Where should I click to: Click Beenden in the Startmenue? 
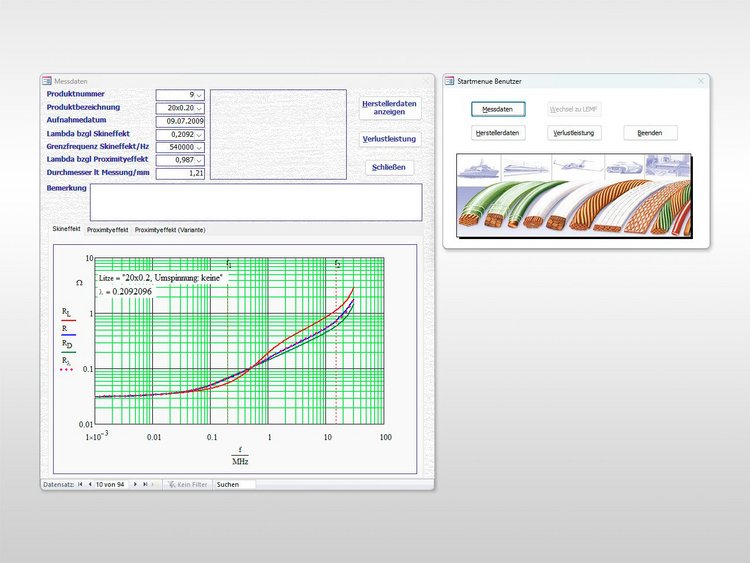click(x=650, y=132)
